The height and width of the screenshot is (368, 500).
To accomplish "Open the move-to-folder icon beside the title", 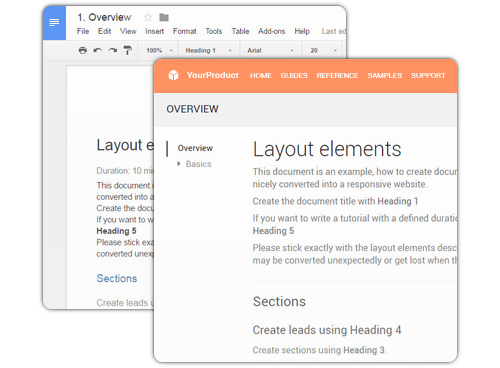I will pos(164,17).
